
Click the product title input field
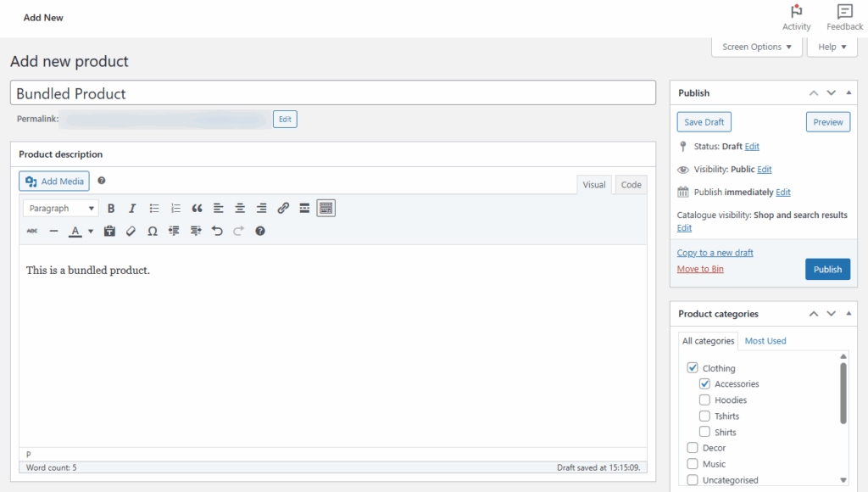(333, 93)
